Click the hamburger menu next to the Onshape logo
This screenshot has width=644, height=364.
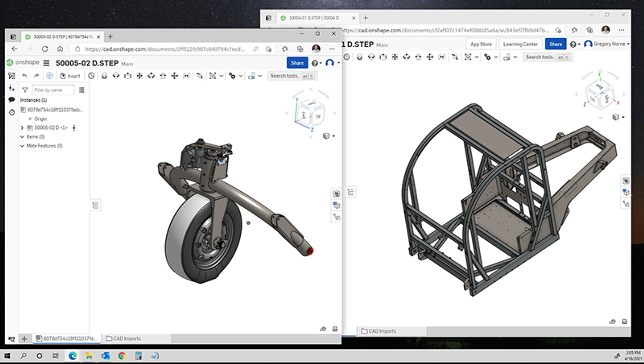pos(47,63)
